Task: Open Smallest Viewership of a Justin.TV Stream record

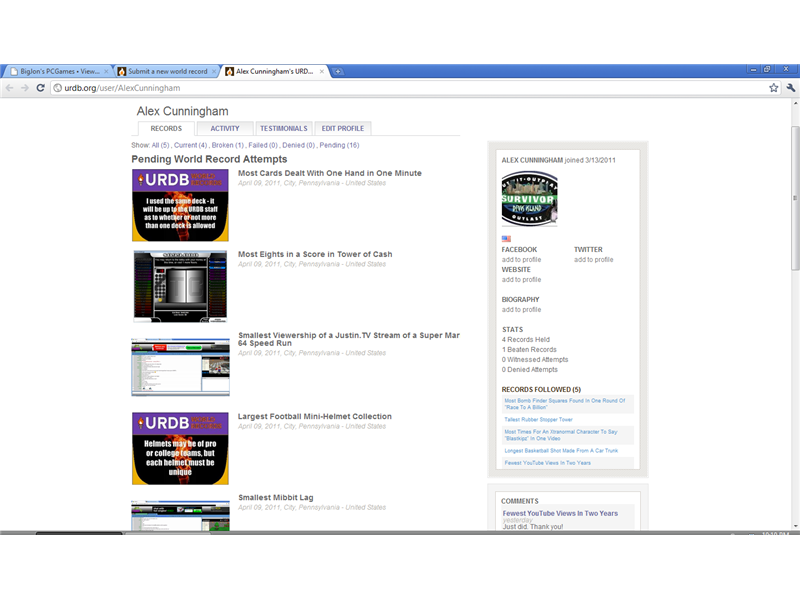Action: tap(348, 339)
